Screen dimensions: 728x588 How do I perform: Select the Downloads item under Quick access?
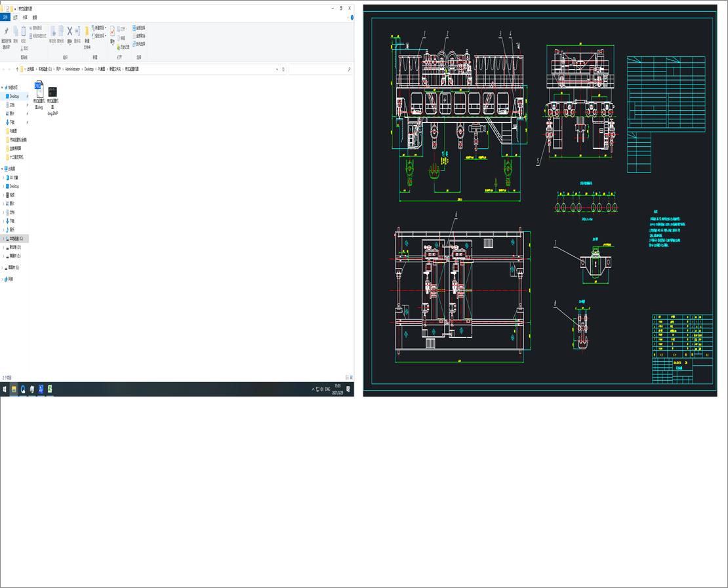click(x=12, y=123)
